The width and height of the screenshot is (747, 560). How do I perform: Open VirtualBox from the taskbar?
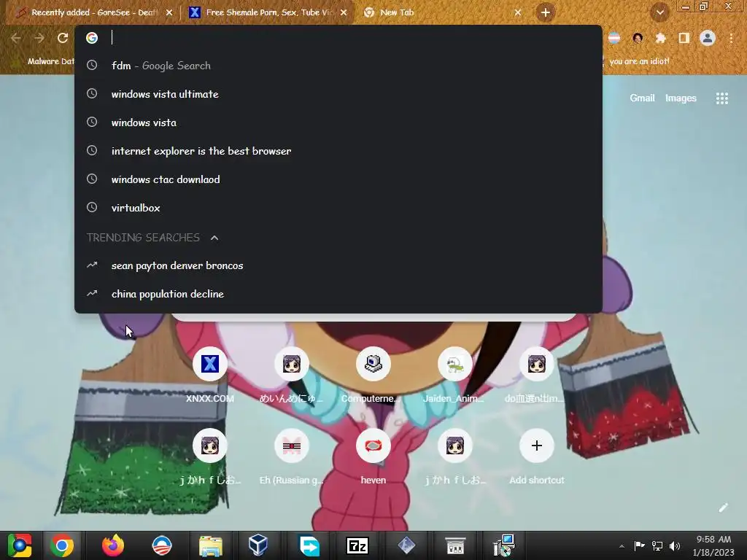coord(258,545)
